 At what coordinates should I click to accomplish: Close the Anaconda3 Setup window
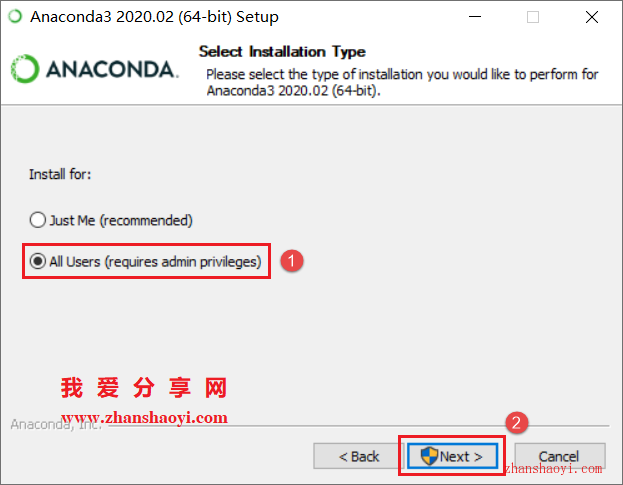pyautogui.click(x=592, y=17)
